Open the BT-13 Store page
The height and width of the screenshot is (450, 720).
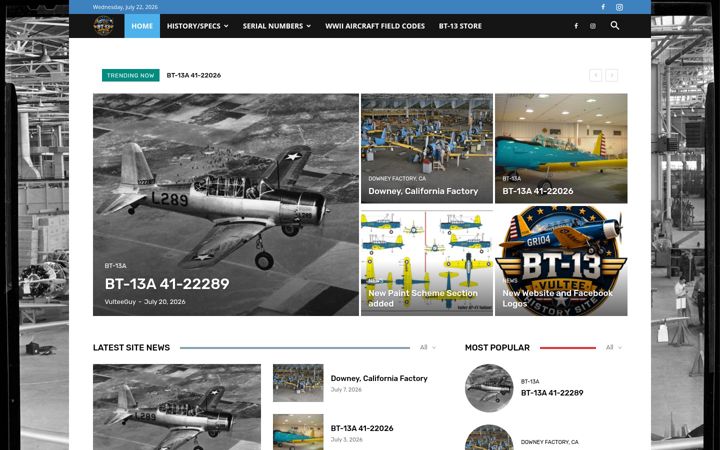[x=460, y=26]
